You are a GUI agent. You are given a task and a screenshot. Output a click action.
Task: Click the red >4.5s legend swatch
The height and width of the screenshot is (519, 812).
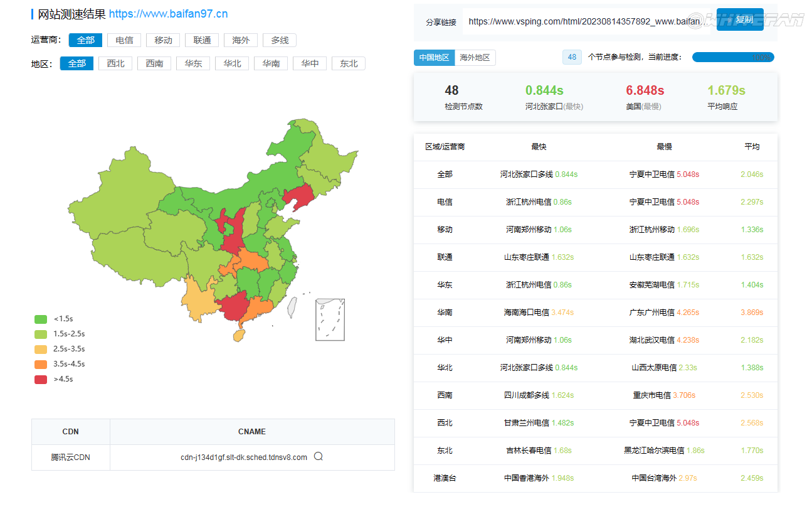point(41,379)
